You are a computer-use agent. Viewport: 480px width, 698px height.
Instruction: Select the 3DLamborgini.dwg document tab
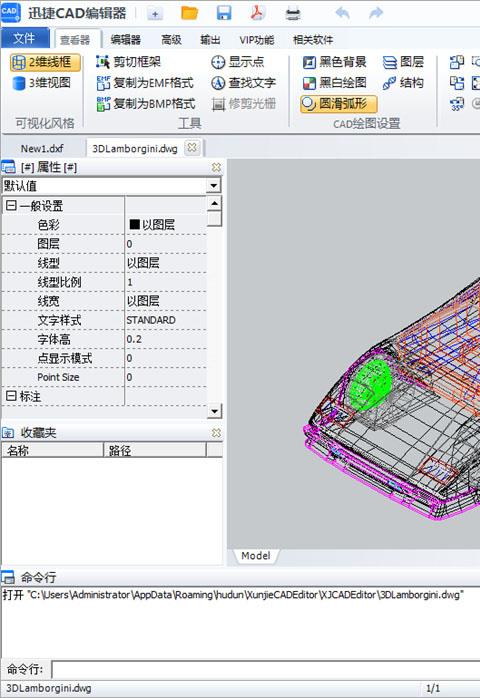pyautogui.click(x=135, y=149)
